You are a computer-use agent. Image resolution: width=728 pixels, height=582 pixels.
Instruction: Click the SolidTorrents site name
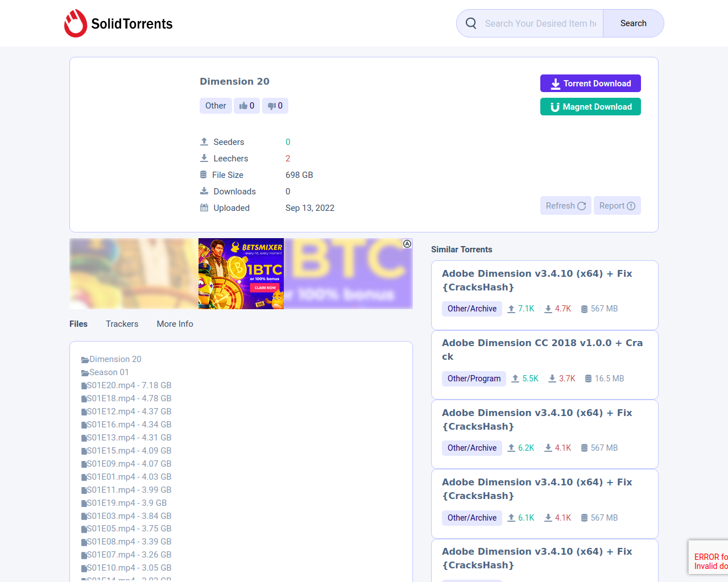click(132, 24)
